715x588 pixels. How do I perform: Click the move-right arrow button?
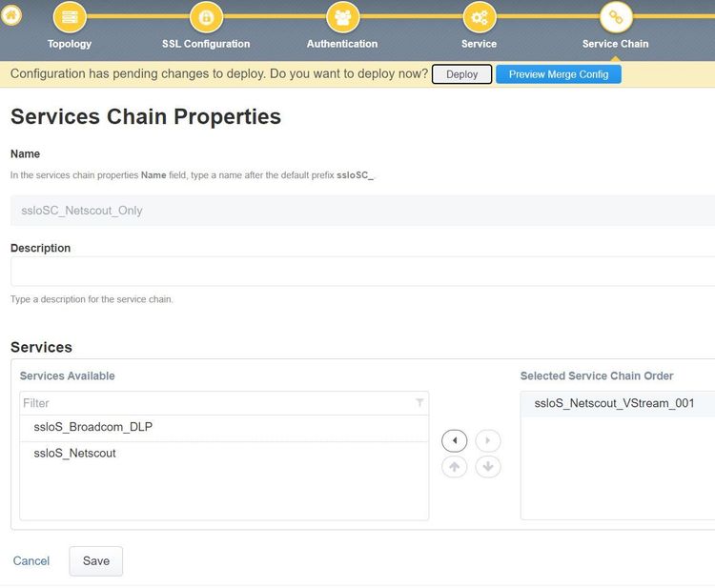coord(488,441)
